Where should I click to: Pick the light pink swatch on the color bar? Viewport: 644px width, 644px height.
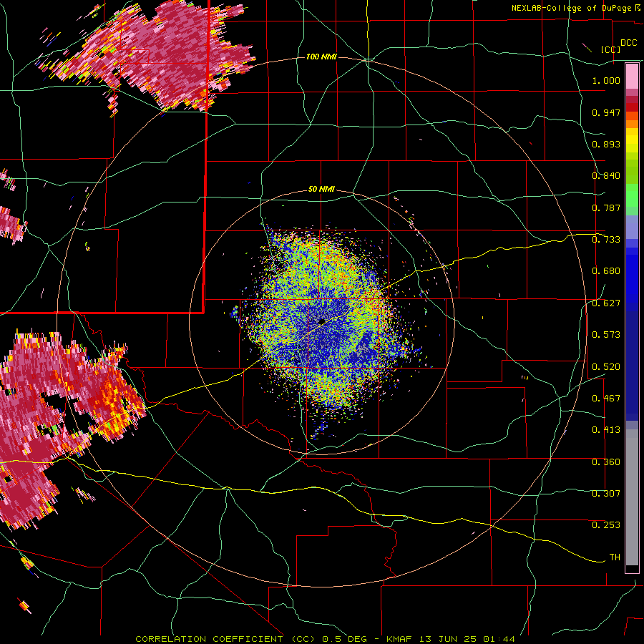(x=632, y=77)
